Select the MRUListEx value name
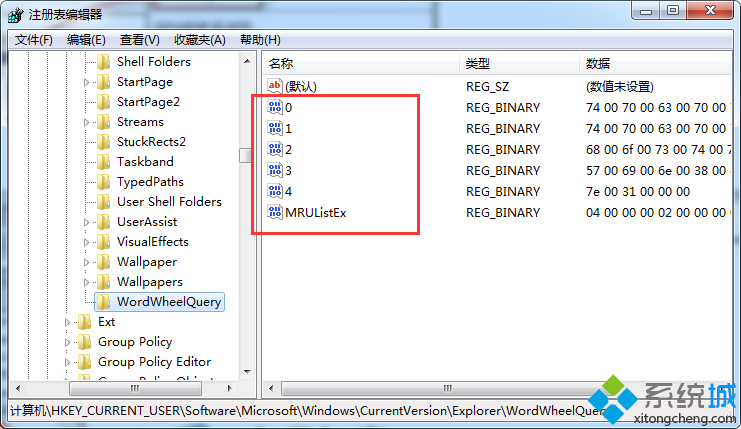This screenshot has width=741, height=429. [316, 213]
